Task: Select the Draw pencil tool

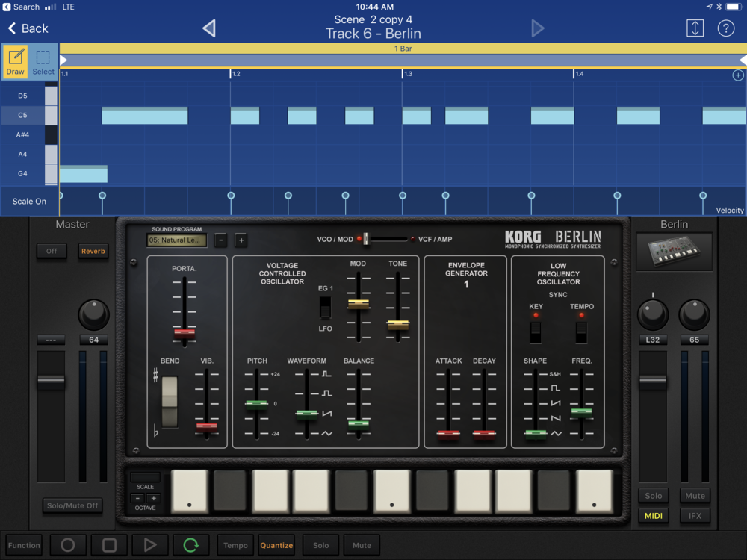Action: click(x=15, y=61)
